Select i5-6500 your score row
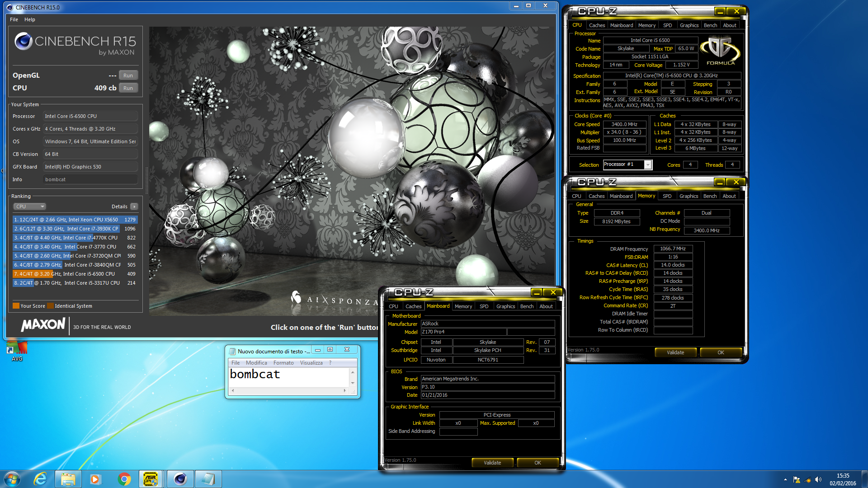This screenshot has width=868, height=488. [75, 274]
